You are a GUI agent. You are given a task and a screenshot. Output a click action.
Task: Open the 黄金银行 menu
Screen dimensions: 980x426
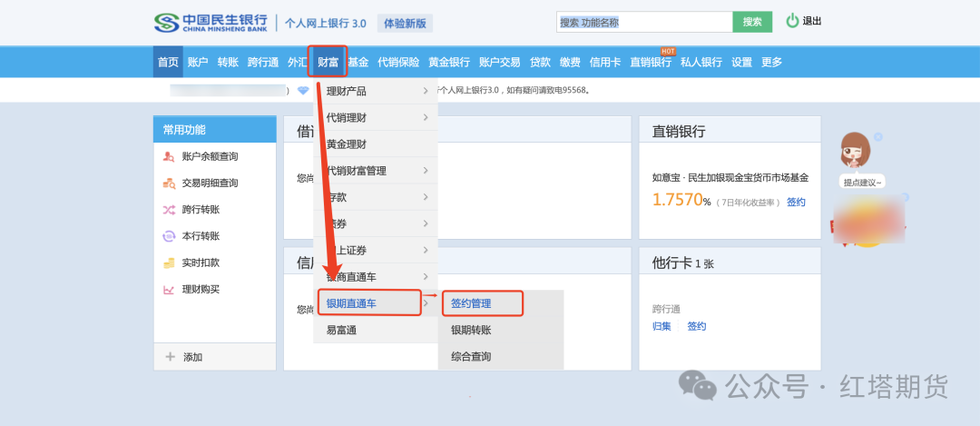[449, 62]
